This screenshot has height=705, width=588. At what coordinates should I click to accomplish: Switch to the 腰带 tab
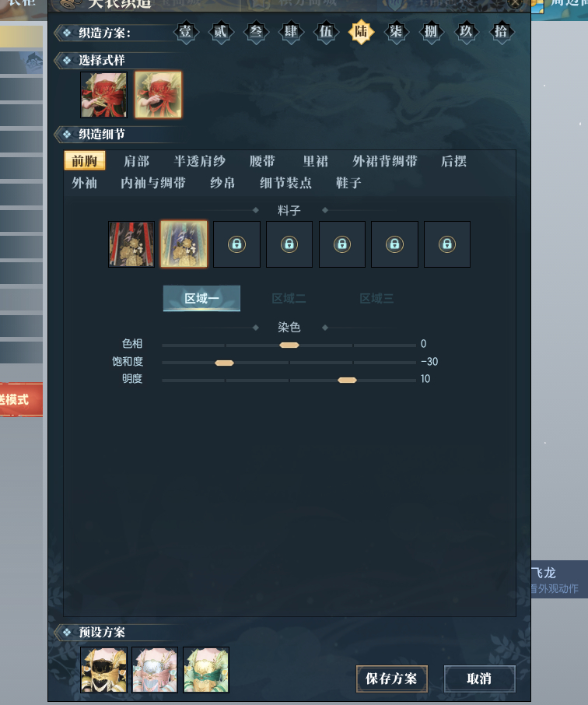[x=263, y=161]
